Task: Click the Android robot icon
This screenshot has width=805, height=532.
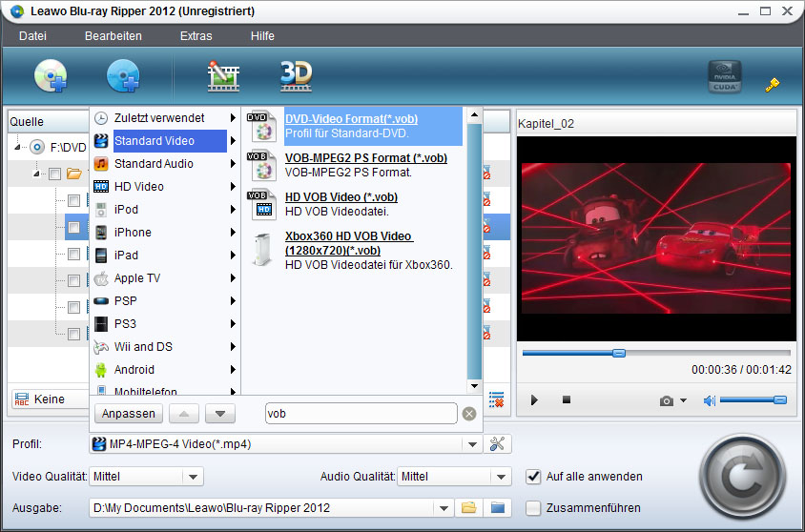Action: pyautogui.click(x=101, y=369)
